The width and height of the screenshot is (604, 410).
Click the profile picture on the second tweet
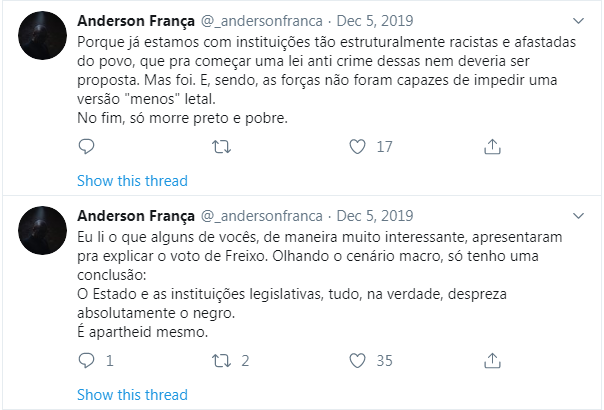coord(42,232)
